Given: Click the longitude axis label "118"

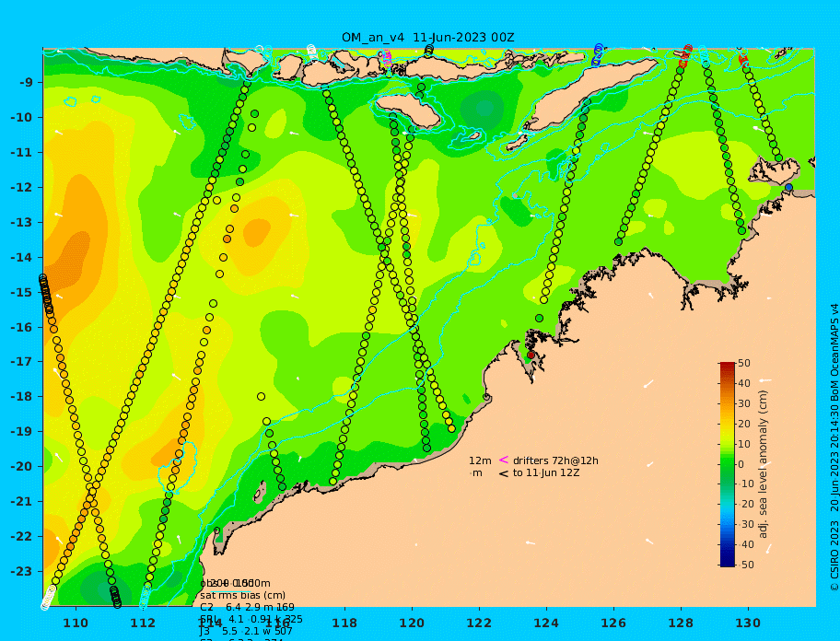Looking at the screenshot, I should click(344, 623).
